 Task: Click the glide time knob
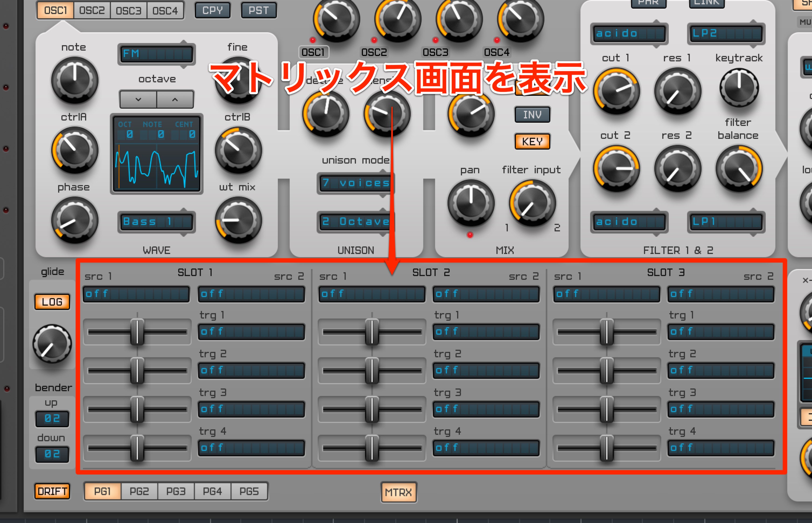pyautogui.click(x=52, y=344)
